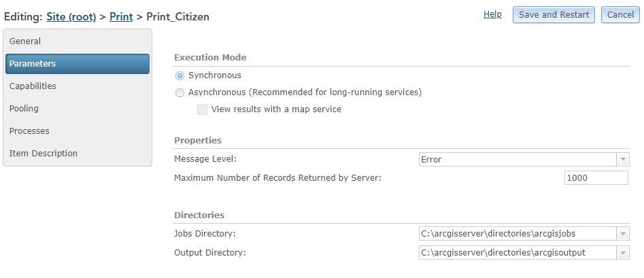Expand the Jobs Directory dropdown arrow
The image size is (644, 278).
tap(623, 234)
